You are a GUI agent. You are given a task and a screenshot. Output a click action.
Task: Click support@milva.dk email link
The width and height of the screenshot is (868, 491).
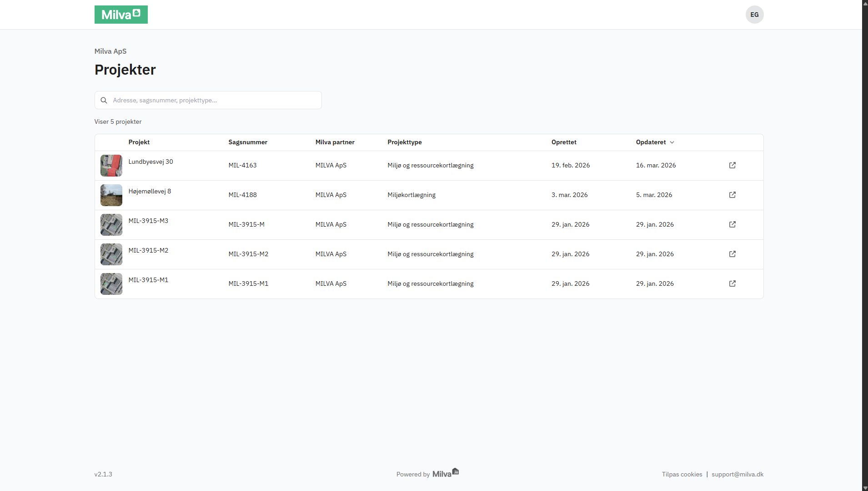737,474
